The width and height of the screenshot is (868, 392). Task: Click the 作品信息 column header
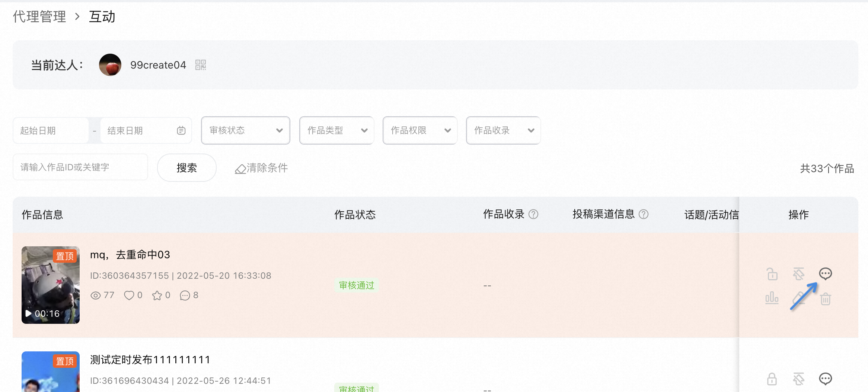[x=42, y=215]
